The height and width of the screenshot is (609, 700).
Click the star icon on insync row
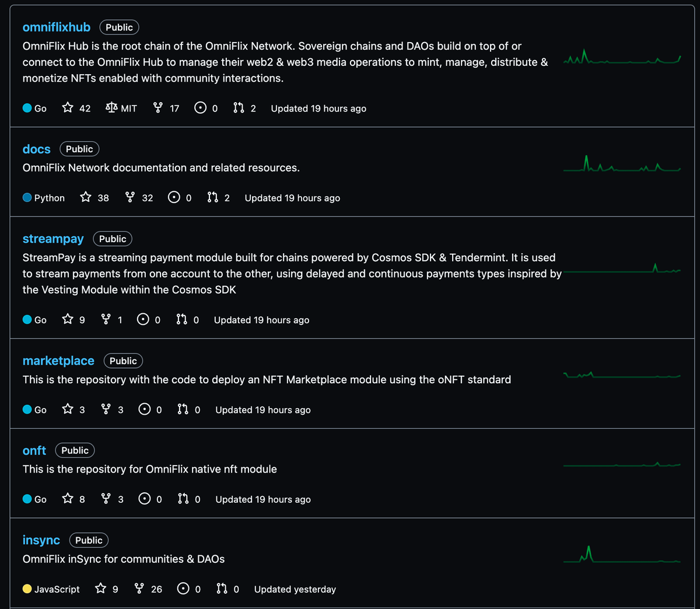point(101,589)
